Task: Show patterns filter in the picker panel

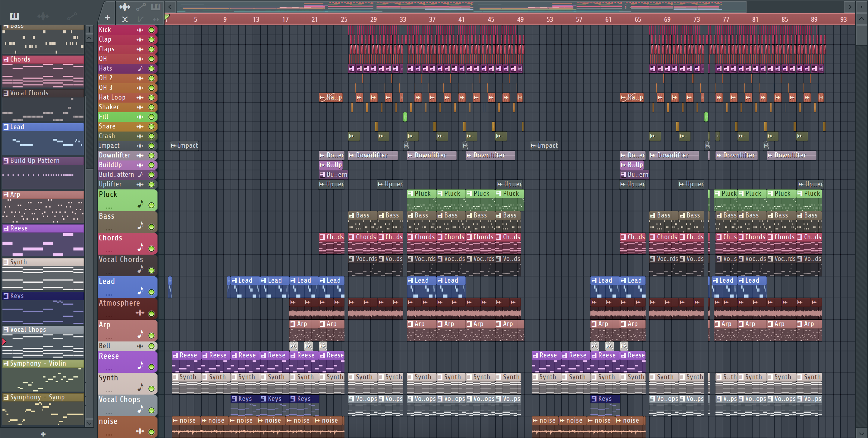Action: click(x=14, y=16)
